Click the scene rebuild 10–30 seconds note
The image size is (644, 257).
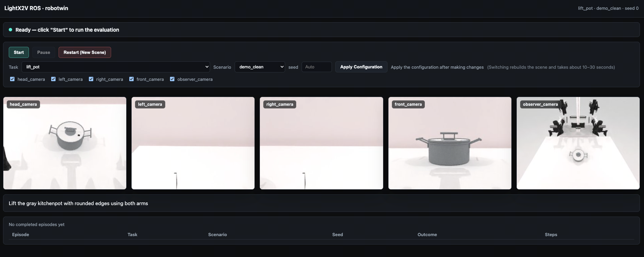point(551,67)
